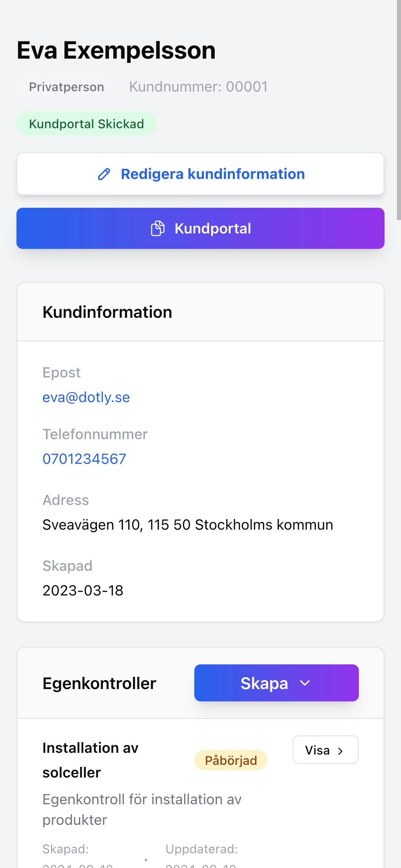
Task: Click the right arrow in Visa button
Action: (x=340, y=751)
